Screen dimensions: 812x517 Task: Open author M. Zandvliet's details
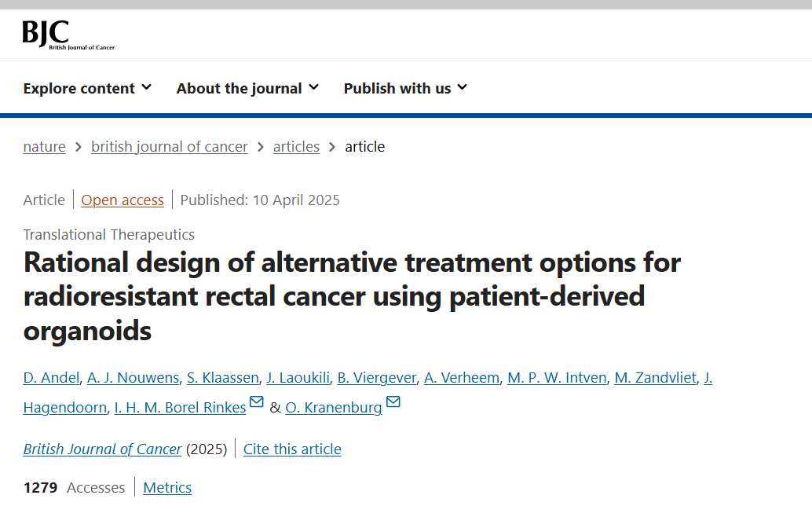pos(656,378)
